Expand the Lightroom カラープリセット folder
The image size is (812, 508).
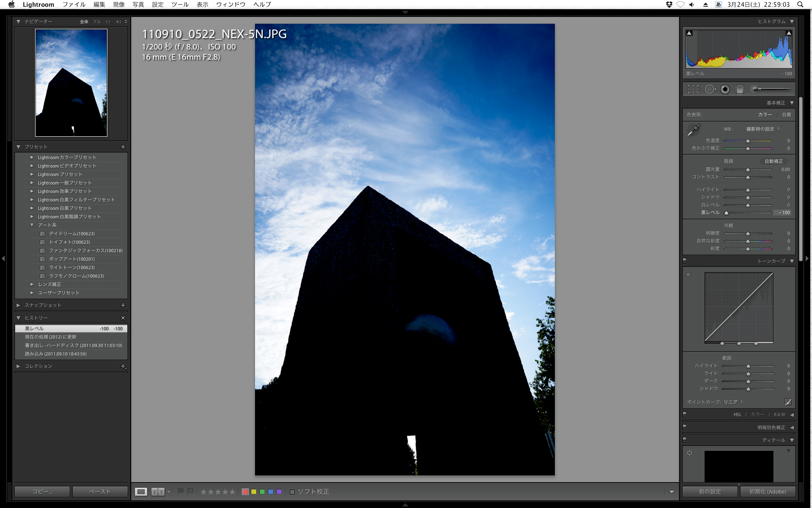click(32, 157)
